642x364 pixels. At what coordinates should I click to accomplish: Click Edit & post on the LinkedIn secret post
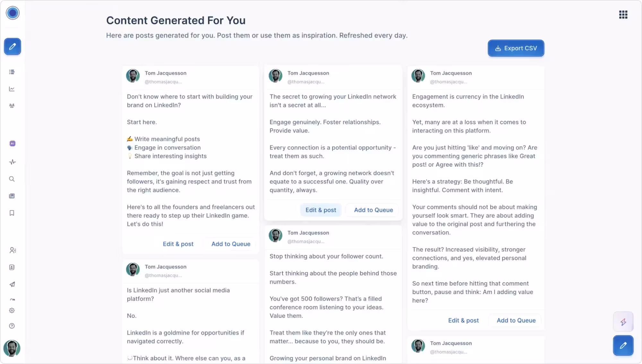(321, 210)
